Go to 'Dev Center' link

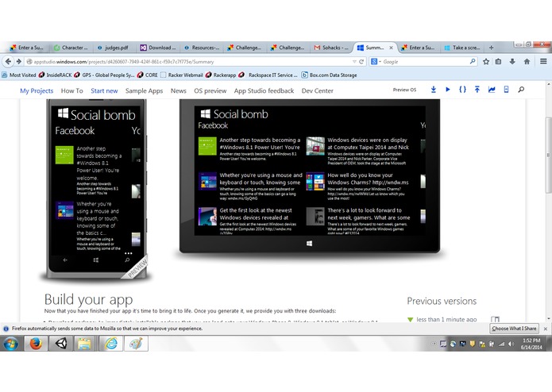click(x=317, y=90)
